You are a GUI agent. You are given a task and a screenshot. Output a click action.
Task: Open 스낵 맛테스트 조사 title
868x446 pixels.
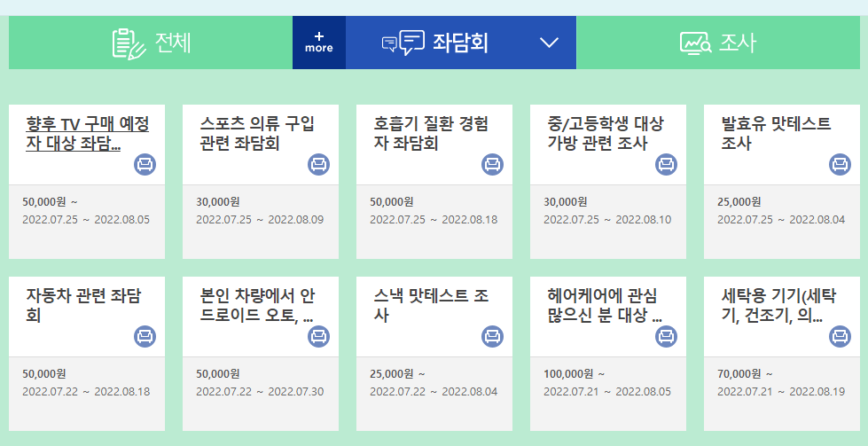431,305
